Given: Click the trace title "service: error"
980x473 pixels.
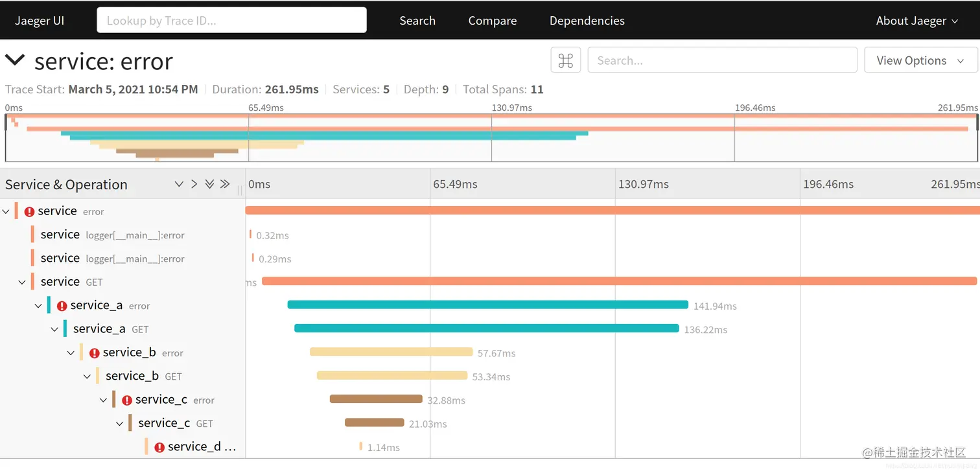Looking at the screenshot, I should (104, 61).
